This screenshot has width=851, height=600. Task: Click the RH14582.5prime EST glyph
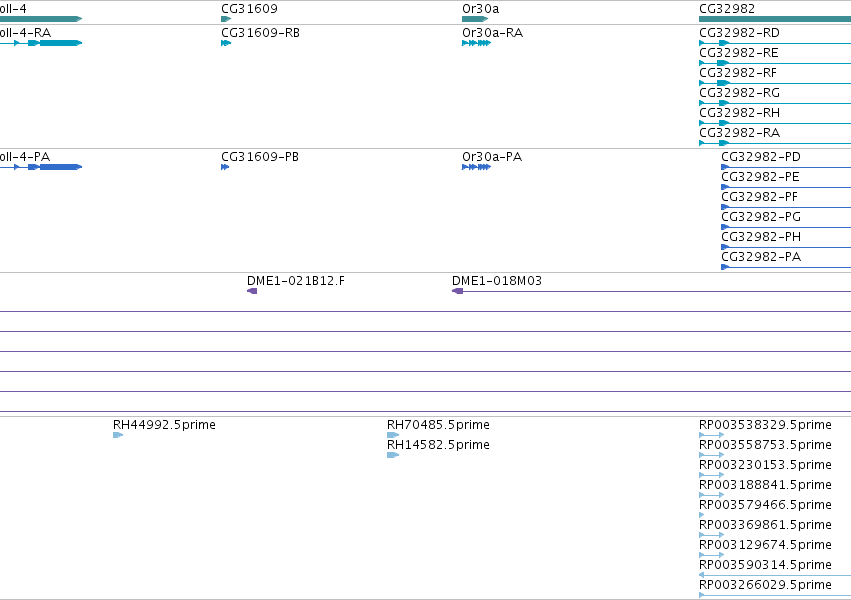[x=393, y=455]
